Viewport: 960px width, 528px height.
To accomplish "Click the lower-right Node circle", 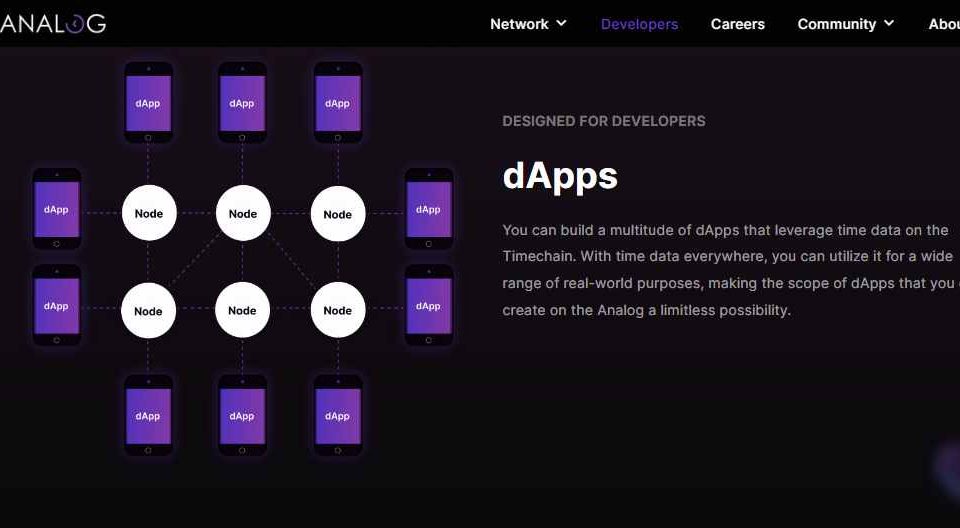I will click(338, 310).
